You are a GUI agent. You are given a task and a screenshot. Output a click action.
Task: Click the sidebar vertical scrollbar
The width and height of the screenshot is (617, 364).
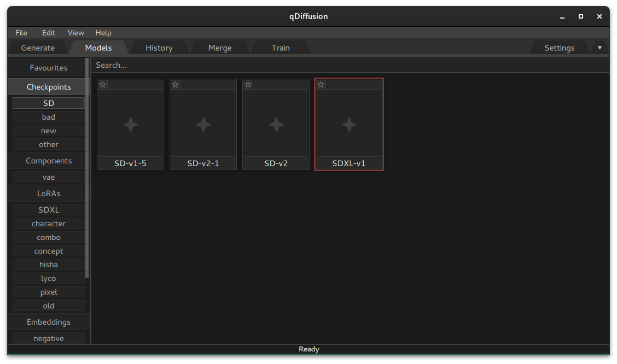tap(87, 168)
